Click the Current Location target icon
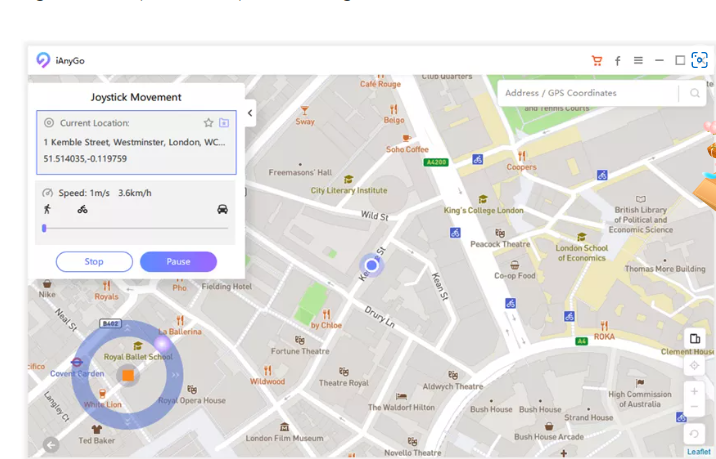The image size is (716, 459). coord(49,122)
